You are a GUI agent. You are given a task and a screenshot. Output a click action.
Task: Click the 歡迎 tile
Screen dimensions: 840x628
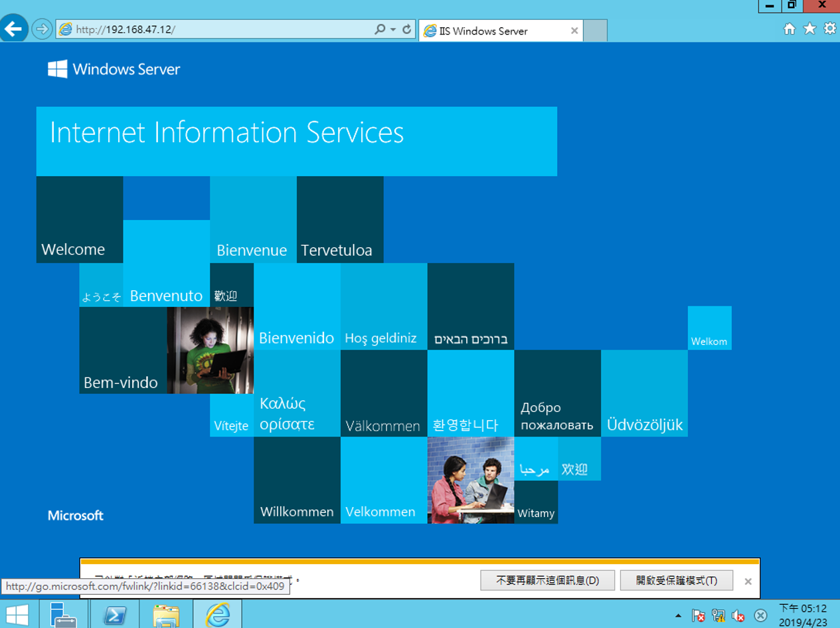(x=232, y=284)
